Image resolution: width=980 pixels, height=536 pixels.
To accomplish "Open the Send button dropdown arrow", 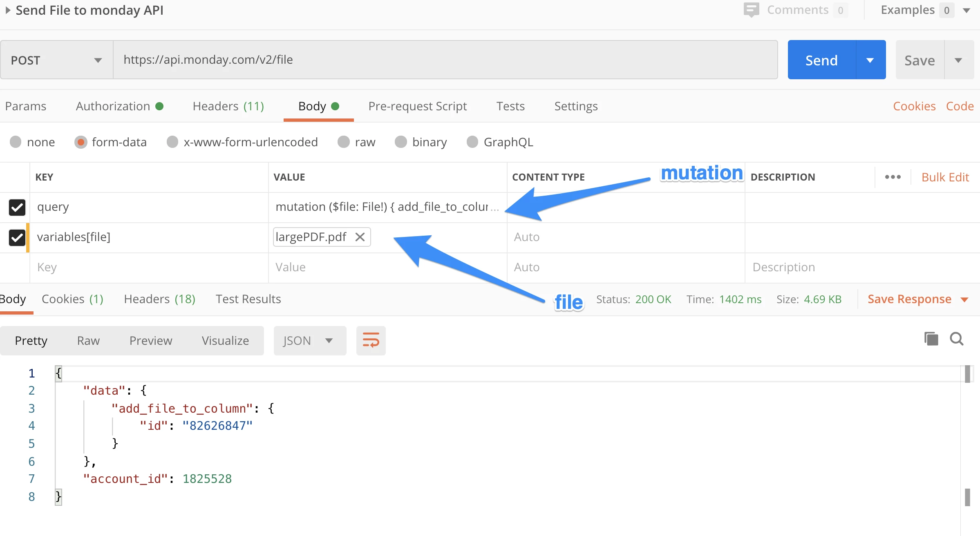I will pos(870,60).
